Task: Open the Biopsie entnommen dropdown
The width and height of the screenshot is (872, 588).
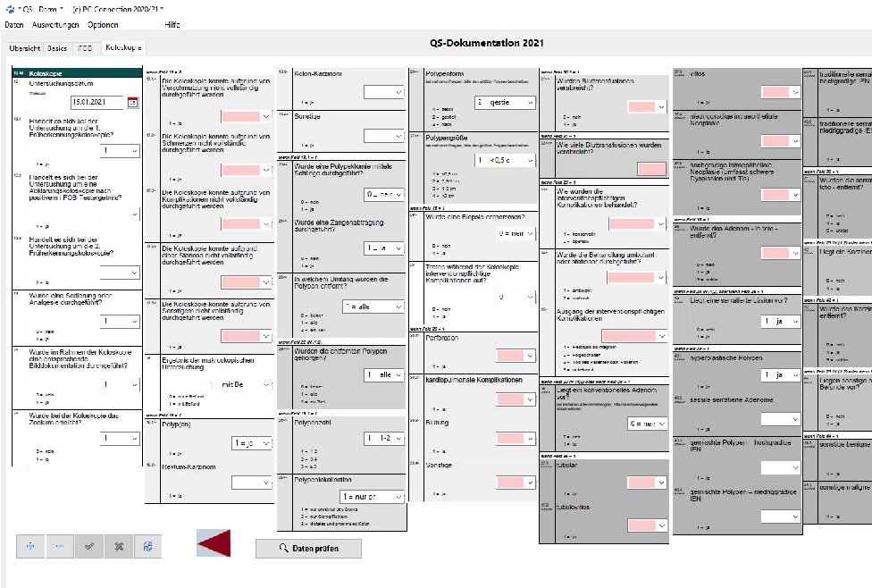Action: [x=516, y=233]
